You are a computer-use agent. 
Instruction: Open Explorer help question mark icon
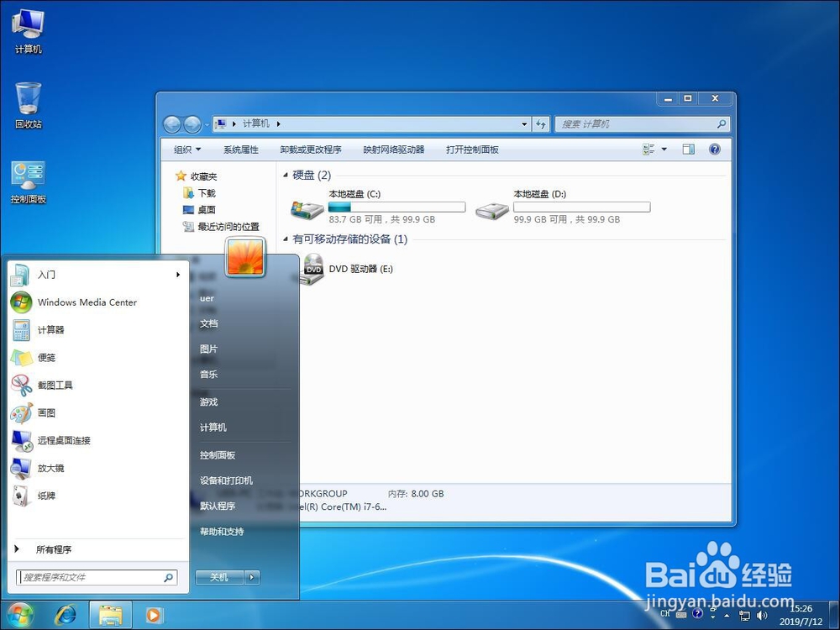click(x=715, y=150)
